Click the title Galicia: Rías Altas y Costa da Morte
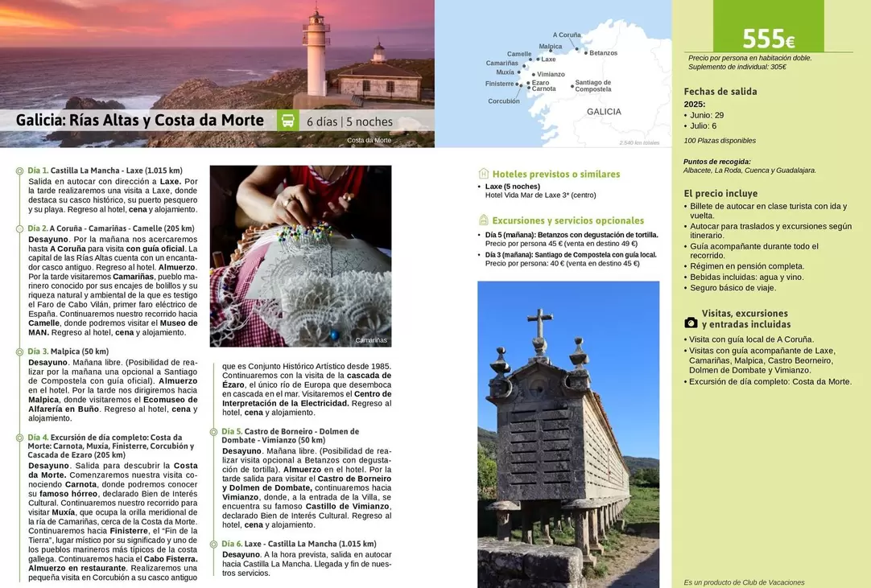This screenshot has width=871, height=588. [140, 121]
